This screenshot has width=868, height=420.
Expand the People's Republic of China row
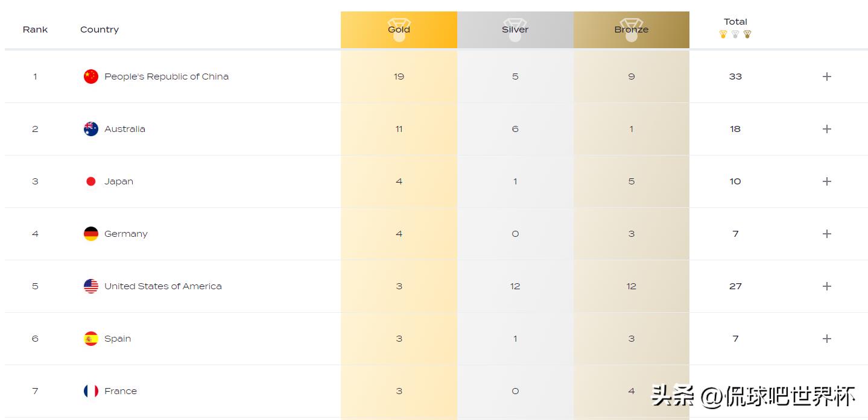826,77
